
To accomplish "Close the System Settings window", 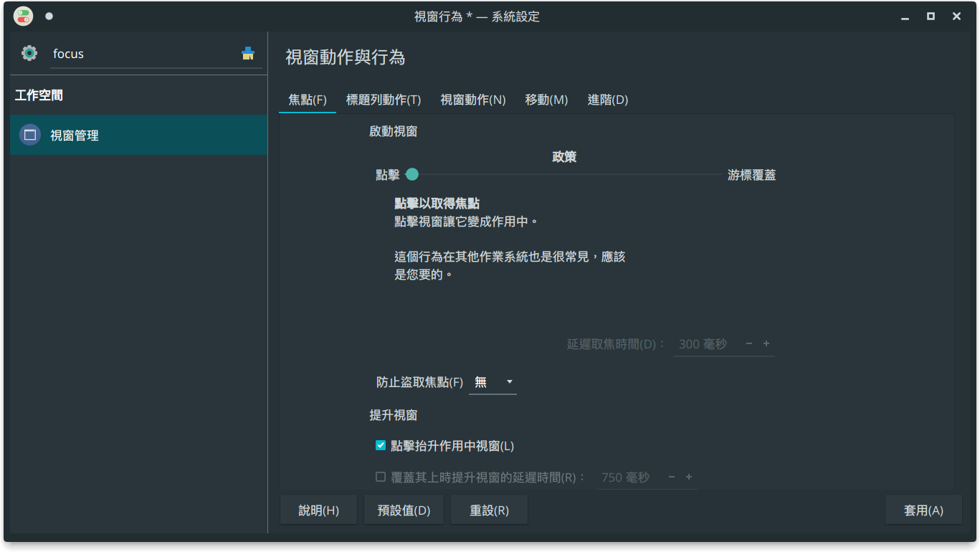I will point(956,16).
